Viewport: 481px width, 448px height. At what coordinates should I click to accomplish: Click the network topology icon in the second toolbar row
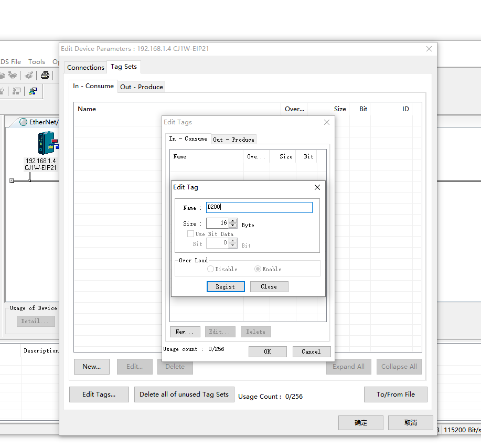point(33,91)
